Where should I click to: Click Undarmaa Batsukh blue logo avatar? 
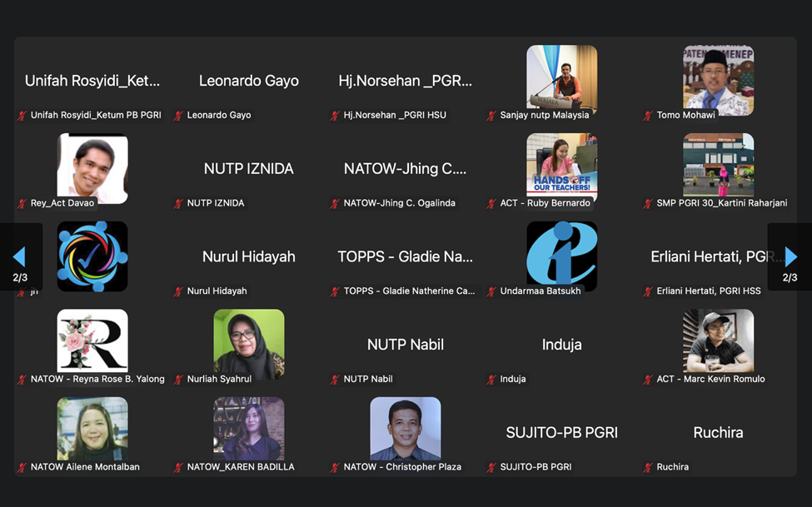pyautogui.click(x=561, y=256)
